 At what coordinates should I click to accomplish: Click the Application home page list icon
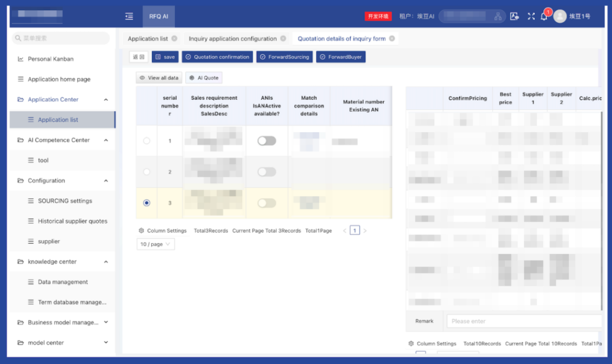(x=20, y=79)
